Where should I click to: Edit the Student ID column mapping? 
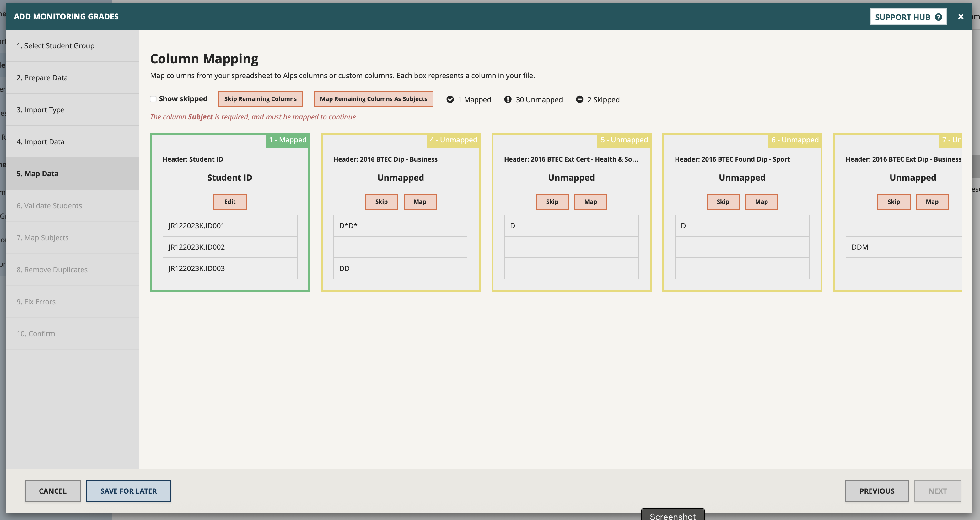[230, 201]
